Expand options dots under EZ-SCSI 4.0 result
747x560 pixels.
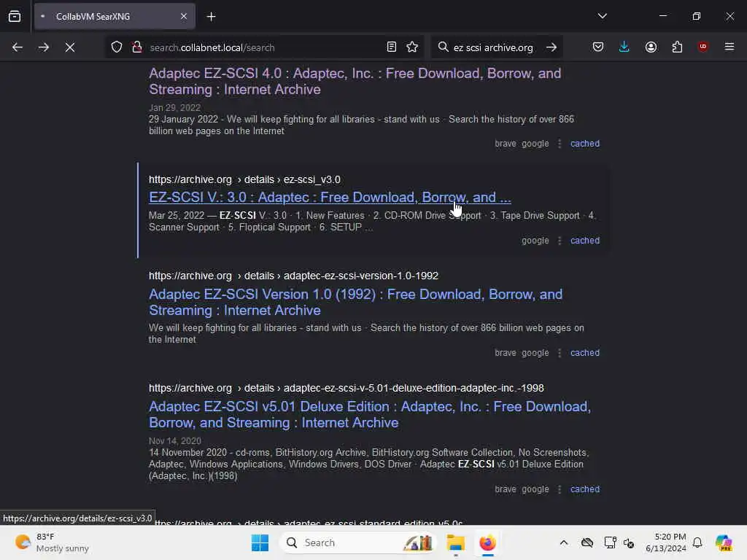pos(560,144)
